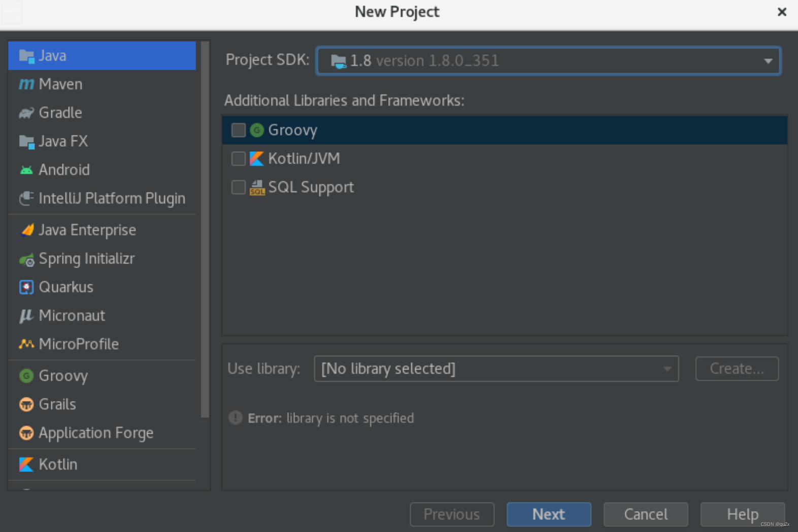Select MicroProfile list entry
Screen dimensions: 798x532
(x=102, y=344)
